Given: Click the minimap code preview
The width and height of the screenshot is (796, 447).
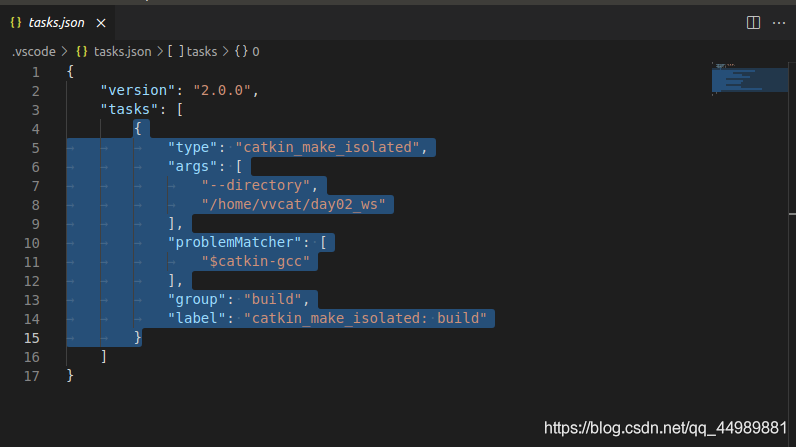Looking at the screenshot, I should click(x=750, y=79).
